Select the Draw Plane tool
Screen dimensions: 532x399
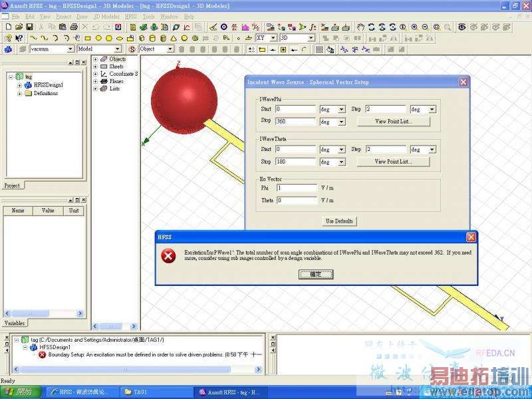coord(249,39)
